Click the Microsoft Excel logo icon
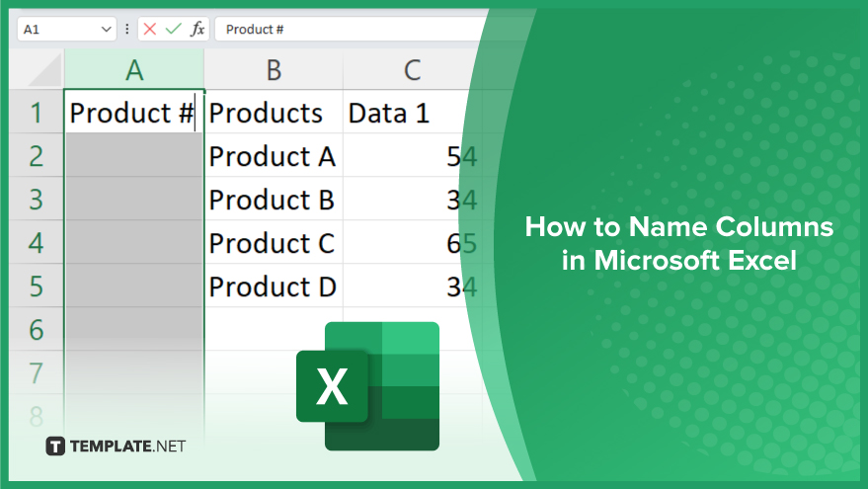Image resolution: width=868 pixels, height=489 pixels. 367,386
